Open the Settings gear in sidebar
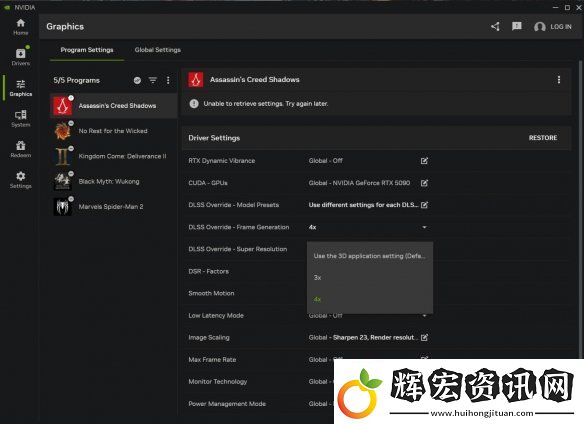This screenshot has height=424, width=584. tap(20, 180)
